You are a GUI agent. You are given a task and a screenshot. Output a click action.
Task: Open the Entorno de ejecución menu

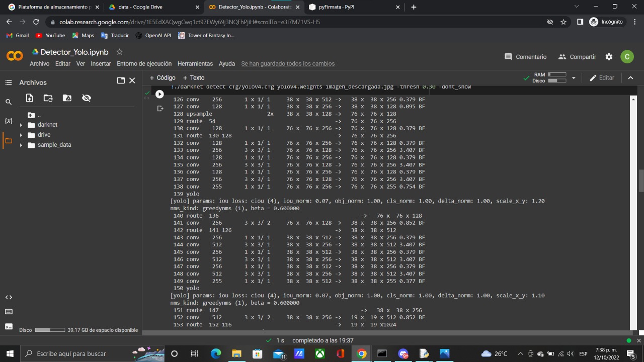[144, 64]
